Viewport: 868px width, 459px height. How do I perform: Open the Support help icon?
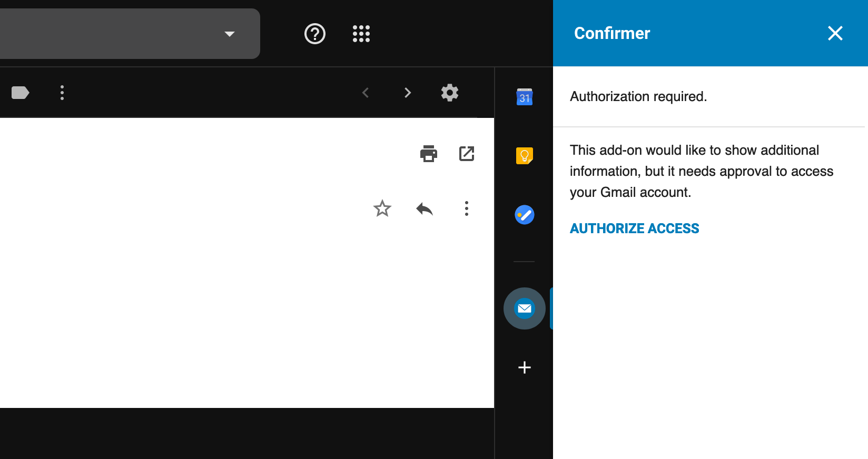pyautogui.click(x=315, y=34)
